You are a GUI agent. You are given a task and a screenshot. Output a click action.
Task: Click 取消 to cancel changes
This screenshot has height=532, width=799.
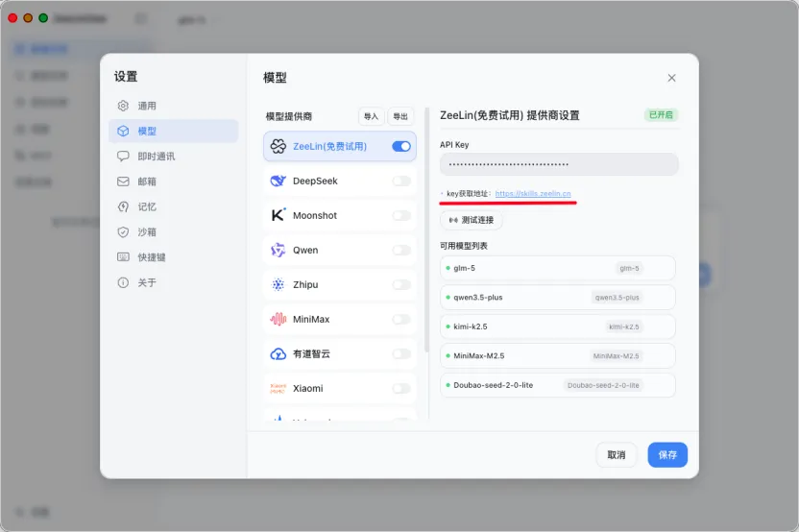pyautogui.click(x=617, y=454)
